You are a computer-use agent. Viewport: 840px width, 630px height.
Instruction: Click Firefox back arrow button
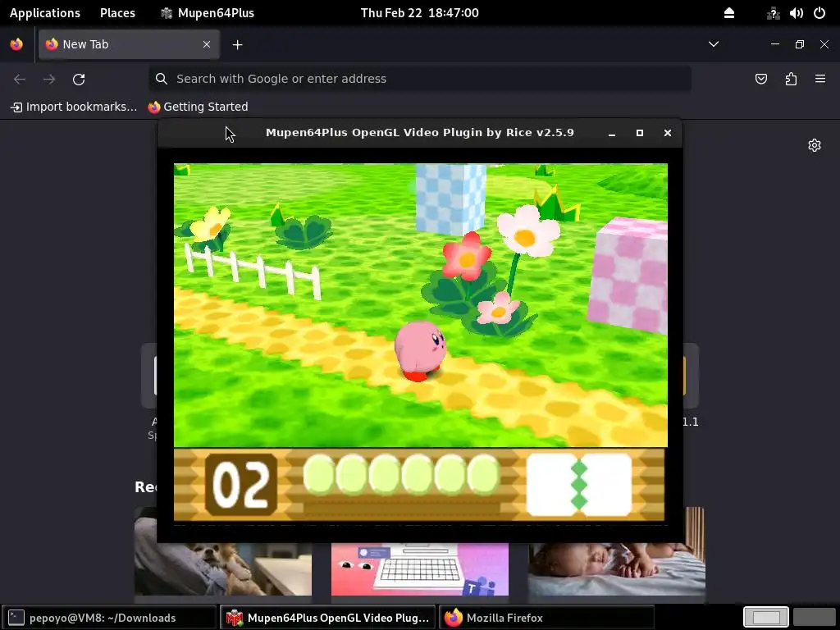point(20,80)
